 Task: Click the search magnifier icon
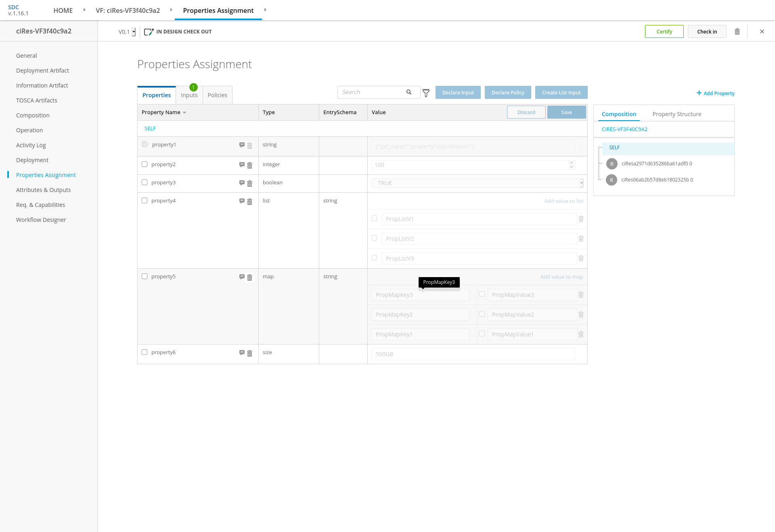[409, 92]
